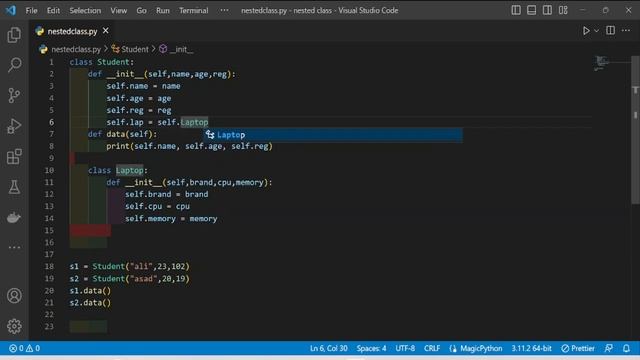Screen dimensions: 640x360
Task: Open the Accounts menu
Action: [14, 296]
